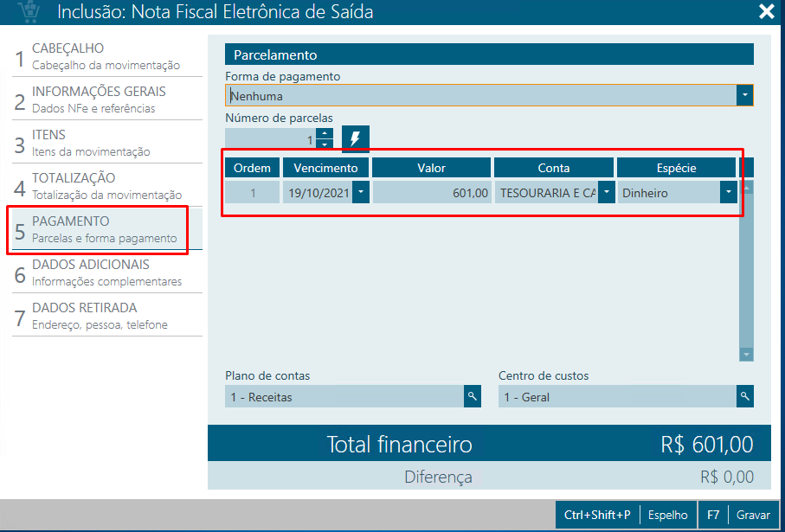Click scroll up arrow of installments table
Image resolution: width=785 pixels, height=532 pixels.
click(x=746, y=187)
